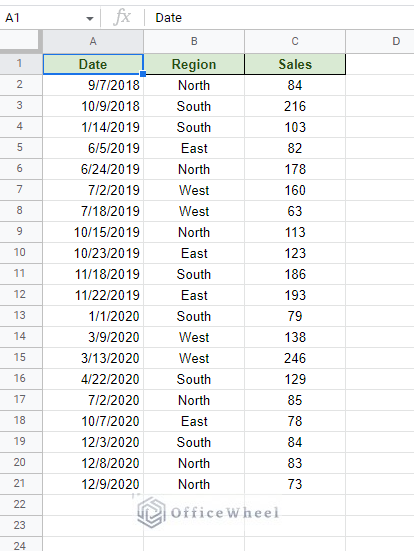Select column C header
This screenshot has width=414, height=551.
(295, 41)
